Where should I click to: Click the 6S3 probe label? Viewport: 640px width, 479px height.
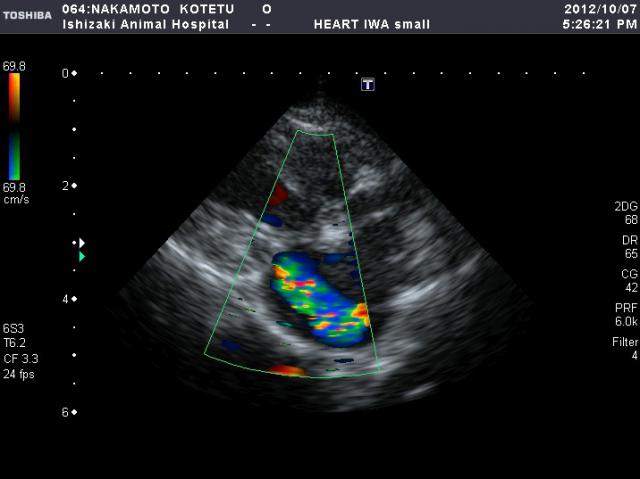pyautogui.click(x=13, y=328)
